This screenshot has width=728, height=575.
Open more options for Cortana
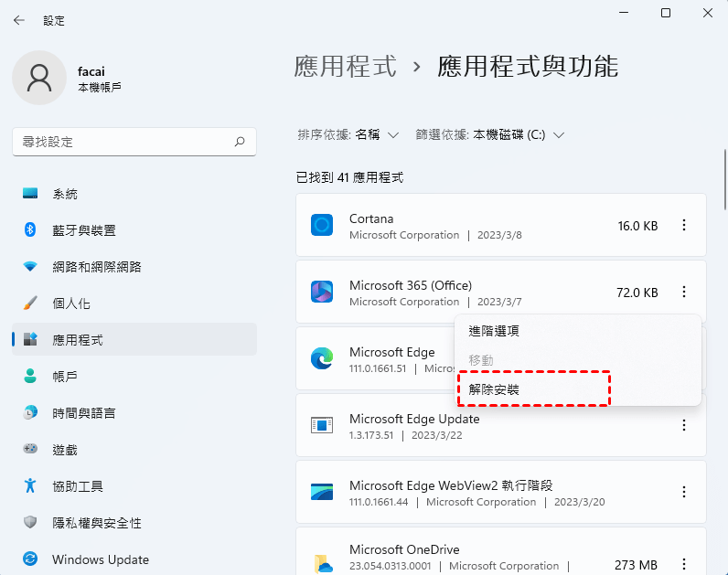pos(683,225)
